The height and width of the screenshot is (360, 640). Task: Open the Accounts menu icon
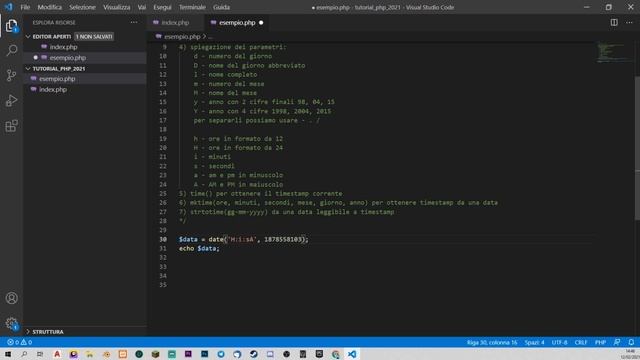(x=11, y=298)
